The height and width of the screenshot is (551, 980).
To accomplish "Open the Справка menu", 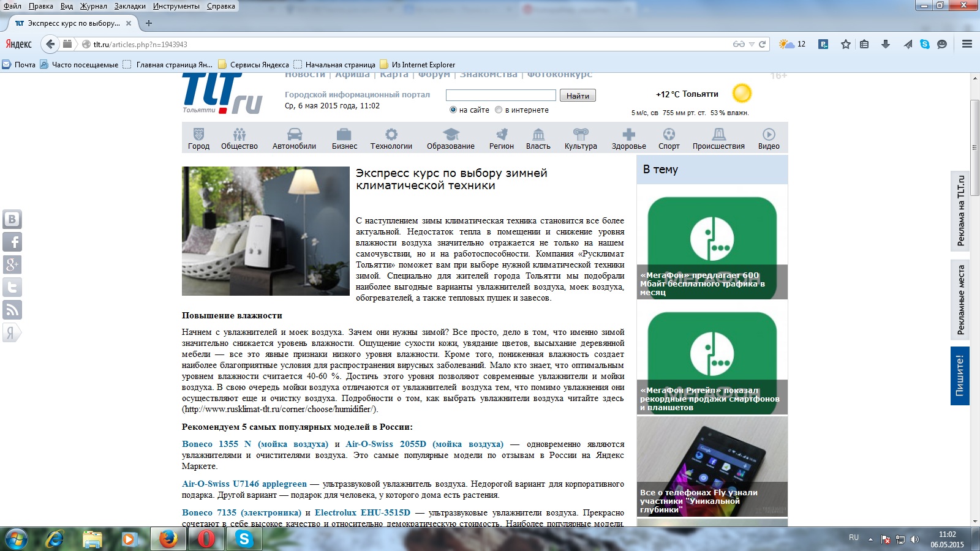I will (x=221, y=6).
